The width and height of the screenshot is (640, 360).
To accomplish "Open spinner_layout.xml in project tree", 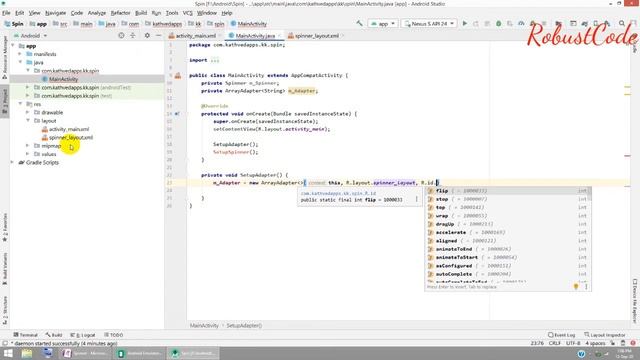I will click(71, 138).
